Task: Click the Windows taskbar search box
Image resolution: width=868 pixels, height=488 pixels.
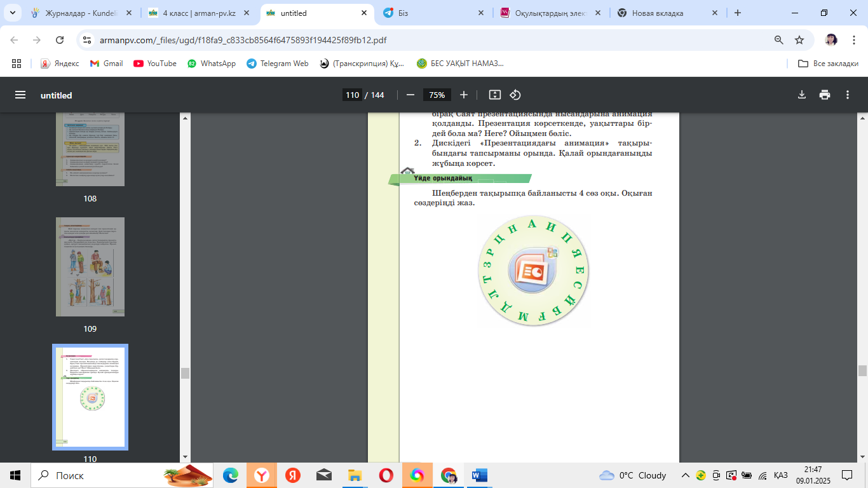Action: pos(123,475)
